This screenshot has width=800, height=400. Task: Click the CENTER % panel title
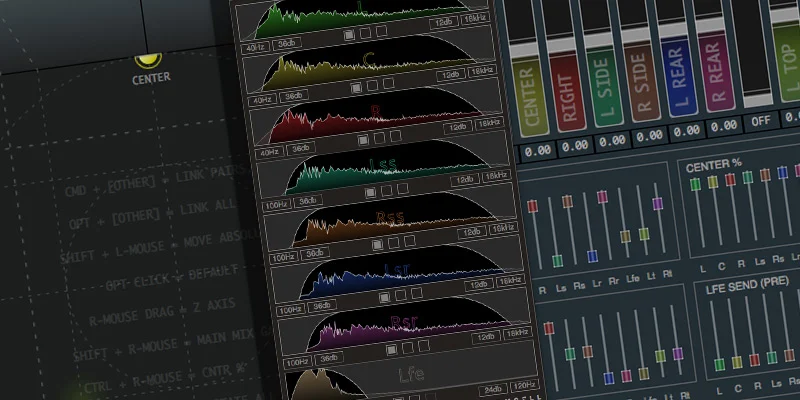[714, 166]
